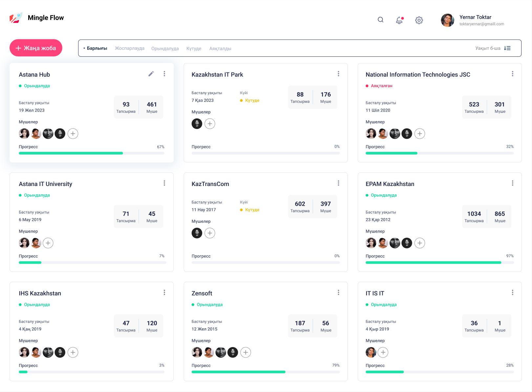Click the 1034 Тапсырма count in EPAM Kazakhstan
Image resolution: width=532 pixels, height=392 pixels.
point(474,217)
